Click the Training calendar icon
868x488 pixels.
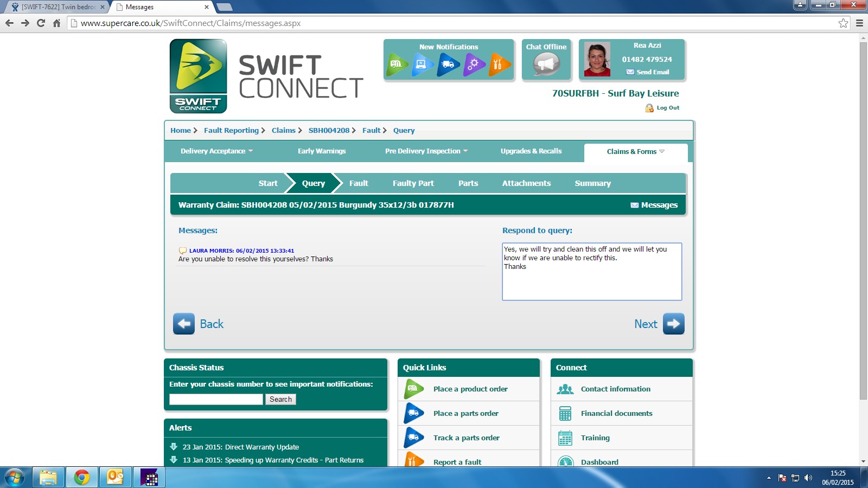pos(565,438)
